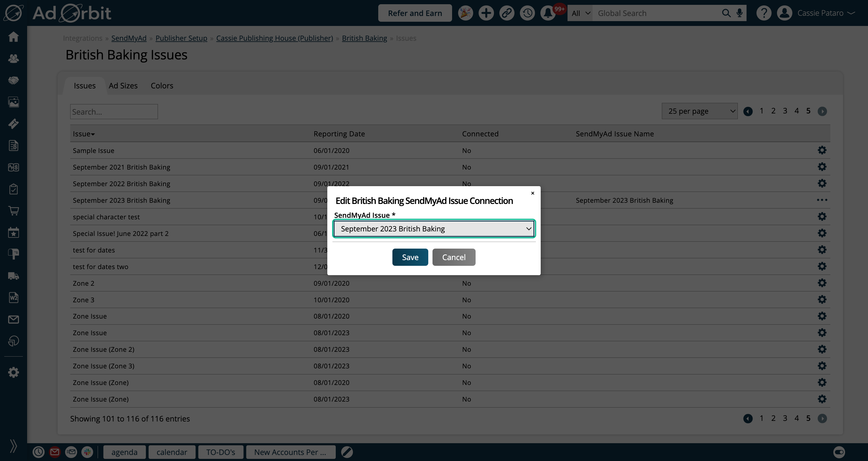This screenshot has width=868, height=461.
Task: Click the Home icon in sidebar
Action: (14, 37)
